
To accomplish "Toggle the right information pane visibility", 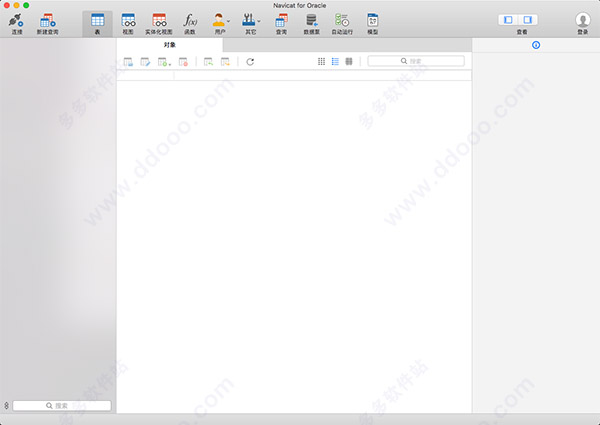I will 528,20.
